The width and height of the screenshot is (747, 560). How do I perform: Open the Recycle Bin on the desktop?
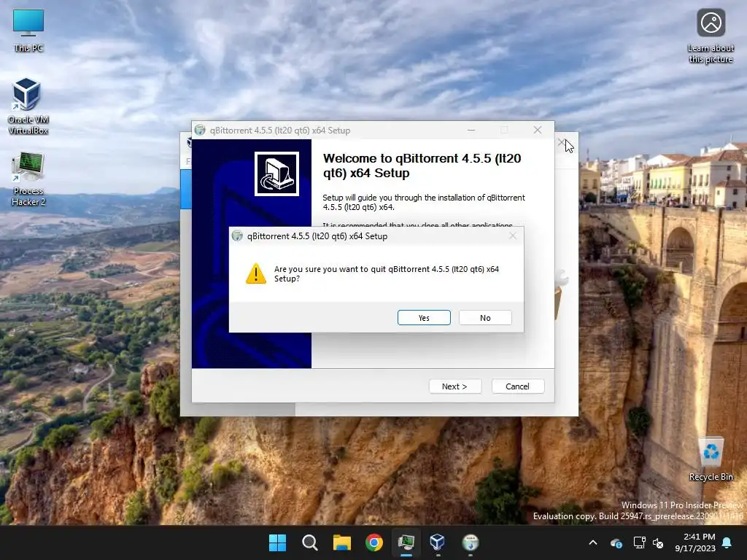(x=711, y=459)
